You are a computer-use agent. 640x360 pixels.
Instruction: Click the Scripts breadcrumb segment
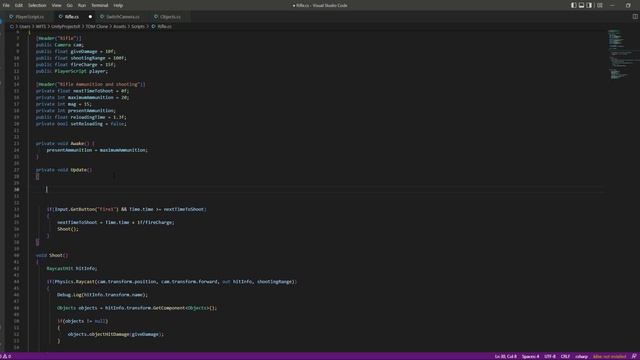[x=138, y=27]
